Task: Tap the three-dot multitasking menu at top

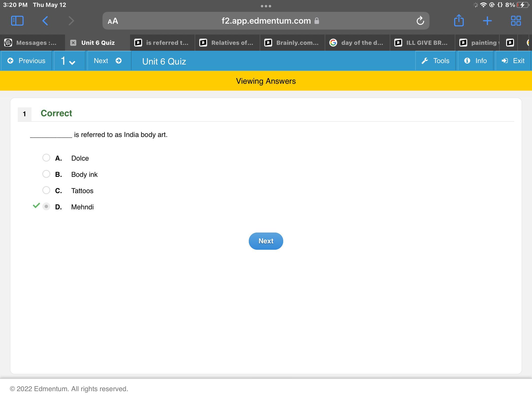Action: tap(266, 6)
